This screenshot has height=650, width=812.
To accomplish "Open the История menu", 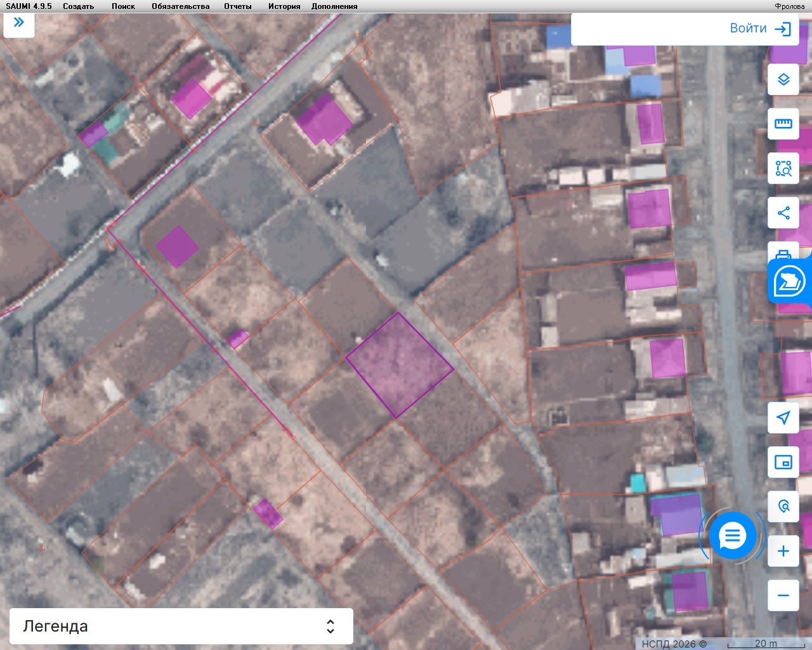I will (284, 6).
